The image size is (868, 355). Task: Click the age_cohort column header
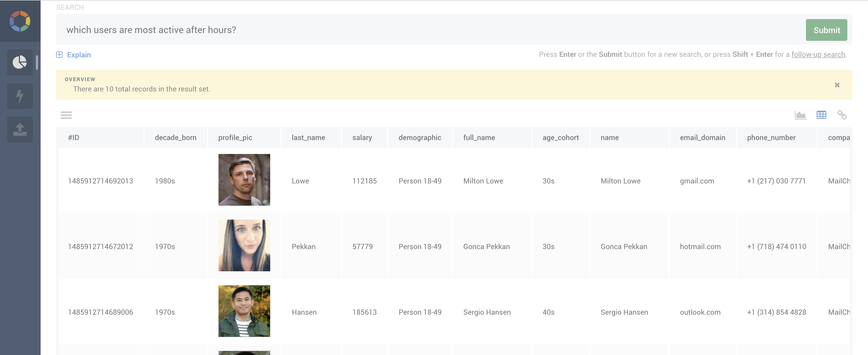pos(561,137)
